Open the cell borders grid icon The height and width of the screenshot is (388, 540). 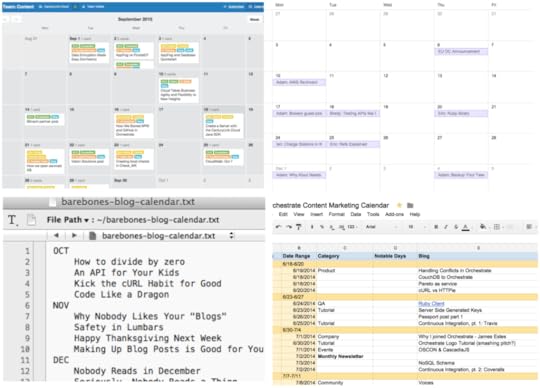pyautogui.click(x=497, y=227)
